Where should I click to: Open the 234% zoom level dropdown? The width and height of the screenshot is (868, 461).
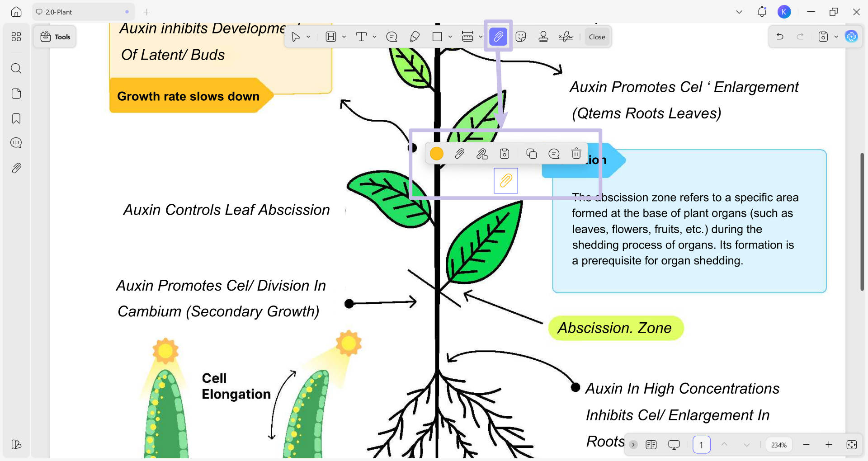pos(779,445)
